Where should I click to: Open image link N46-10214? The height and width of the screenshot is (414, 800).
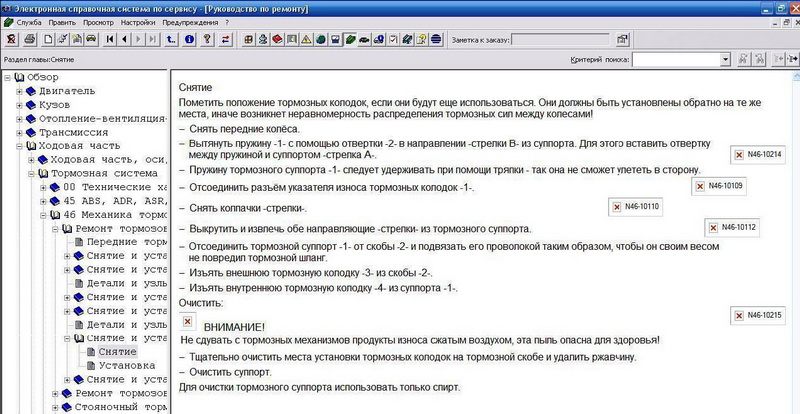pyautogui.click(x=758, y=154)
